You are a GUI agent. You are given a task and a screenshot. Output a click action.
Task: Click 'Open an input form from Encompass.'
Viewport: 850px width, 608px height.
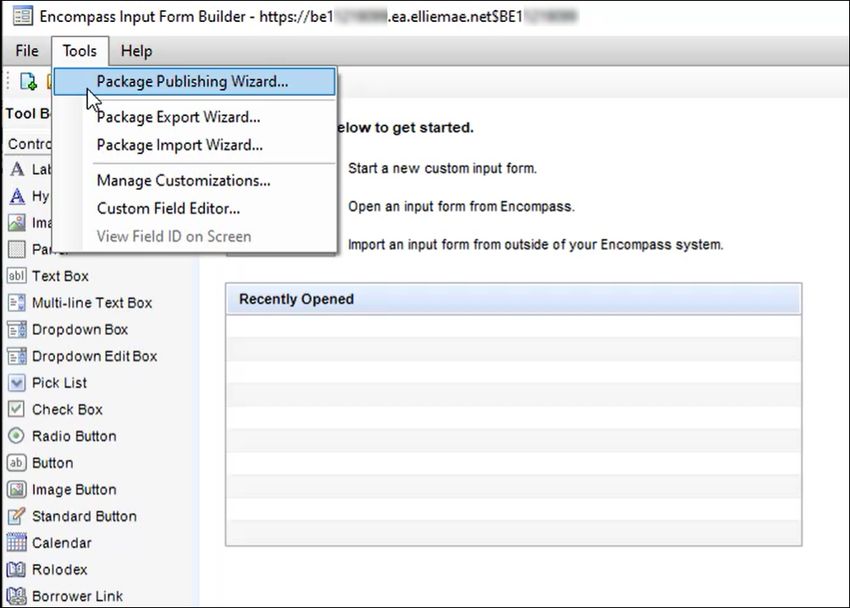461,206
